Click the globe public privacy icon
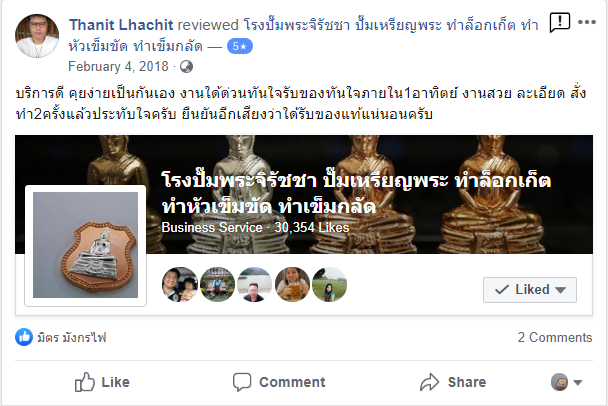608x406 pixels. 187,67
